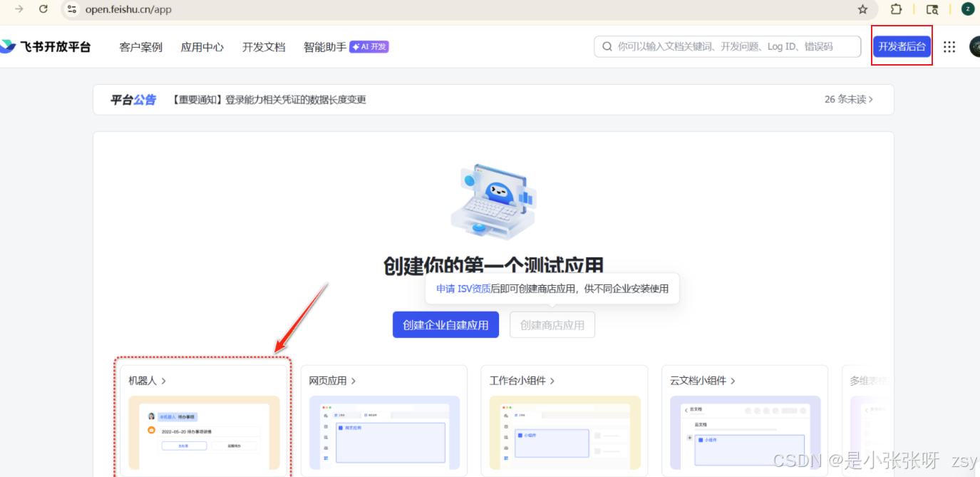Open the nine-dot apps grid icon

(x=949, y=47)
